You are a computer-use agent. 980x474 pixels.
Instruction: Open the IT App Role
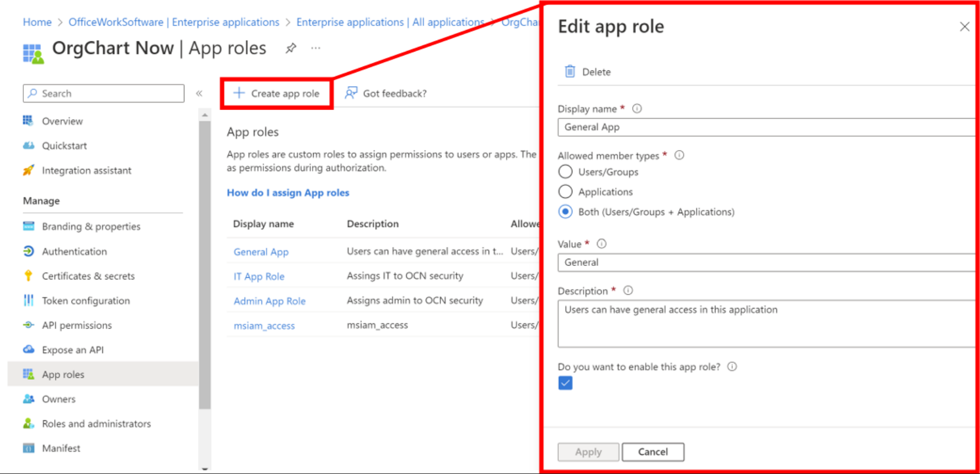pyautogui.click(x=259, y=276)
